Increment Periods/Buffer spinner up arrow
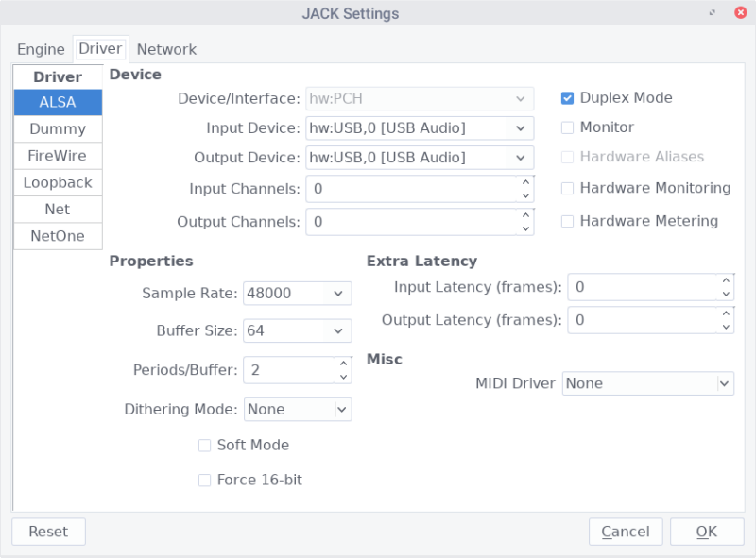 click(343, 363)
